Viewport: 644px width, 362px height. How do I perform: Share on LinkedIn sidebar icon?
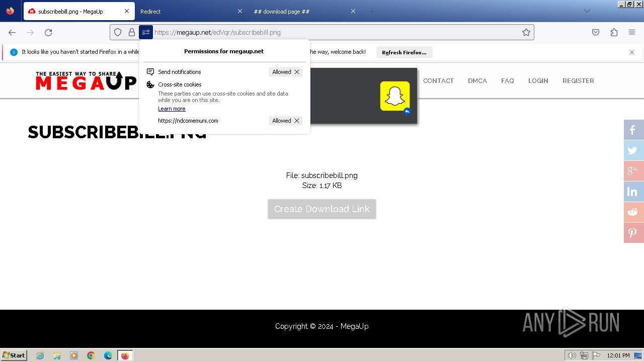[x=634, y=192]
